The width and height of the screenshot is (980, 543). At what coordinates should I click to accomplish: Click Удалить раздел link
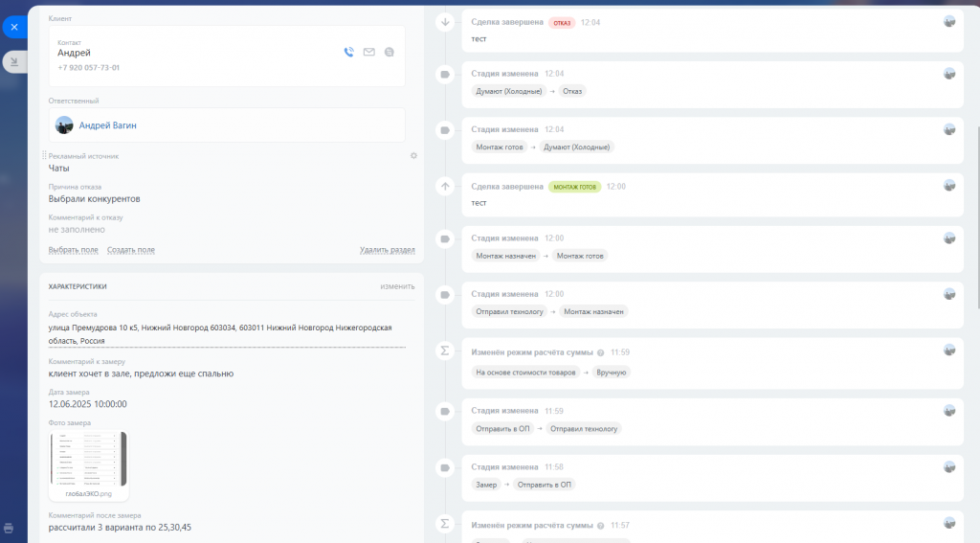pos(387,250)
